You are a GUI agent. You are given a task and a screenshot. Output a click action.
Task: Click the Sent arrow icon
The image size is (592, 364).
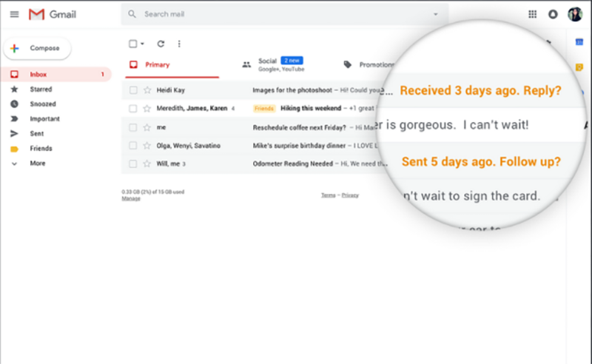pyautogui.click(x=14, y=133)
